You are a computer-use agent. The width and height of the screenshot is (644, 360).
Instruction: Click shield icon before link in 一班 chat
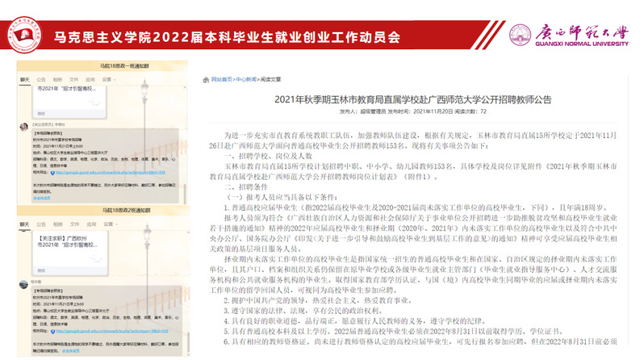(52, 173)
